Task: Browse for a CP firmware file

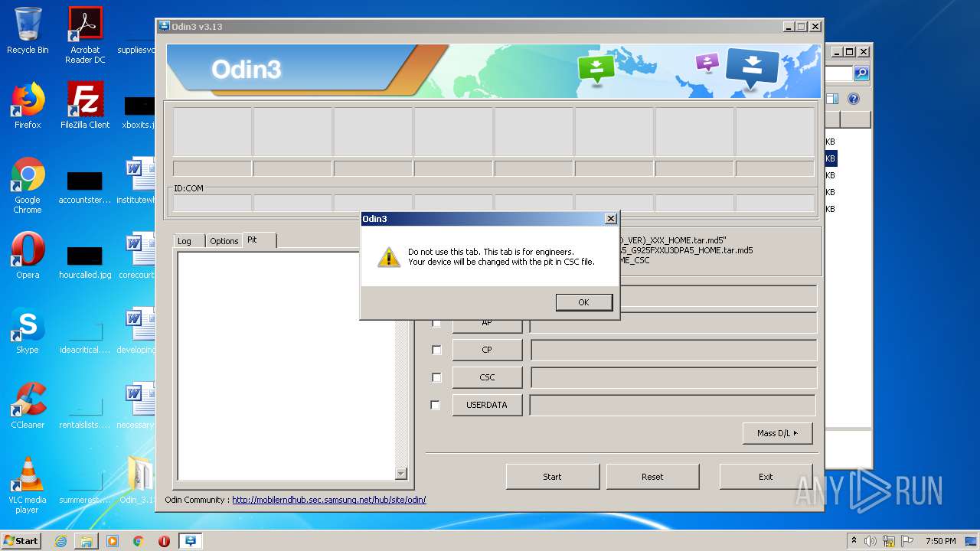Action: [x=487, y=350]
